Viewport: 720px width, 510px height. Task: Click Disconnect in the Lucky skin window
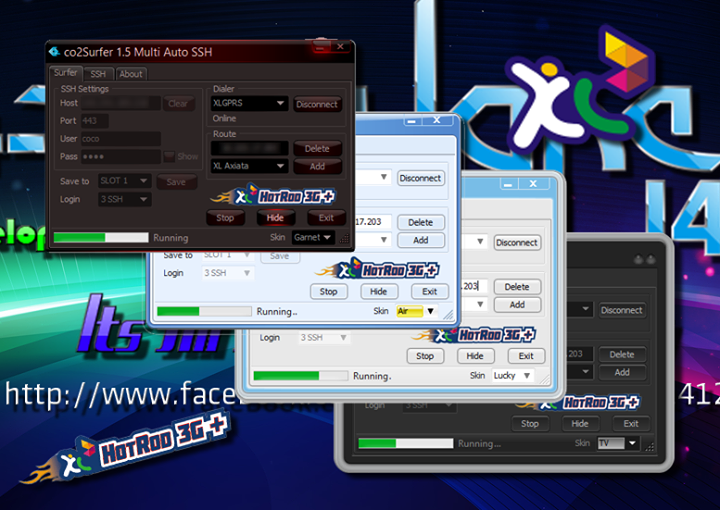tap(517, 242)
